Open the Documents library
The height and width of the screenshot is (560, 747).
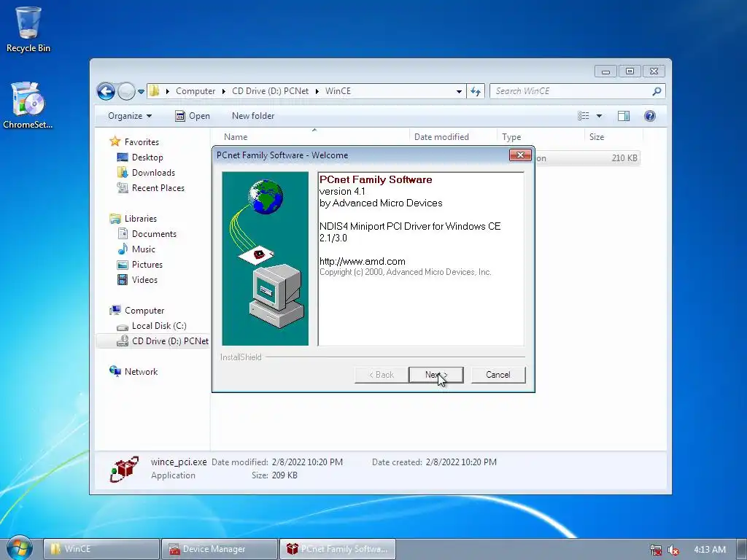[154, 234]
